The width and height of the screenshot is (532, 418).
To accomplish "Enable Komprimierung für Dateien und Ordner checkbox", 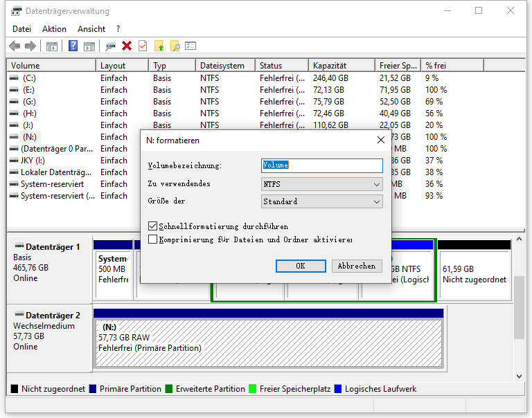I will click(x=152, y=239).
